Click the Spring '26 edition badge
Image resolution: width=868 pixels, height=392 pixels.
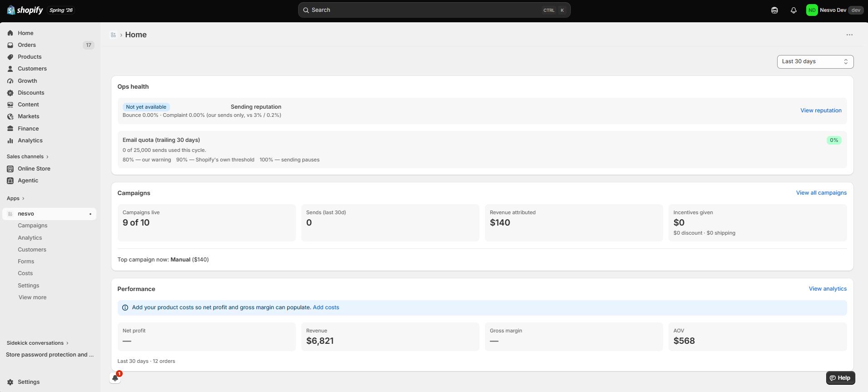click(x=61, y=10)
